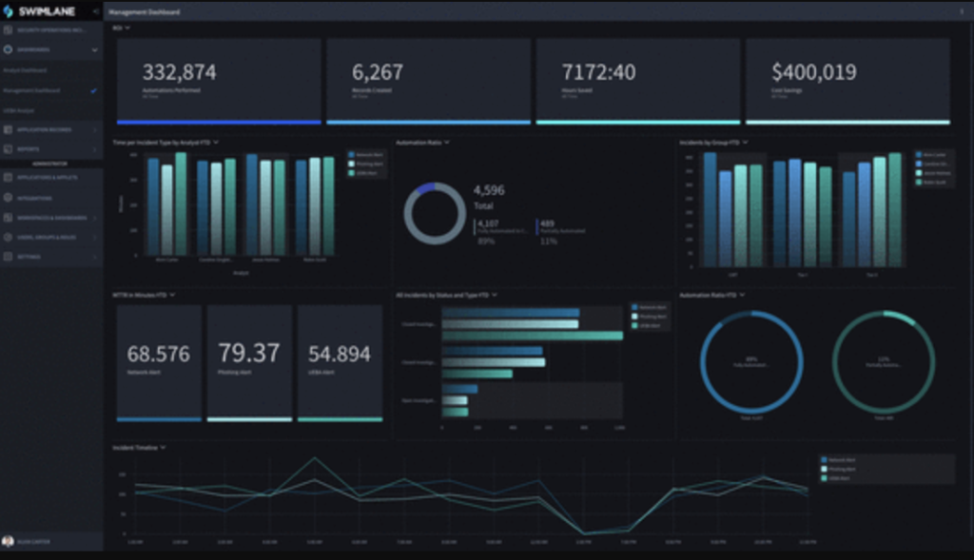The height and width of the screenshot is (560, 974).
Task: Click the 4,596 Total value
Action: [490, 190]
